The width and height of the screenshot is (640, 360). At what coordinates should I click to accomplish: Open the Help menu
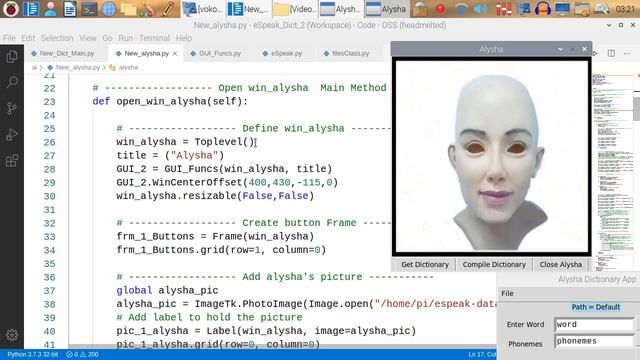tap(184, 38)
